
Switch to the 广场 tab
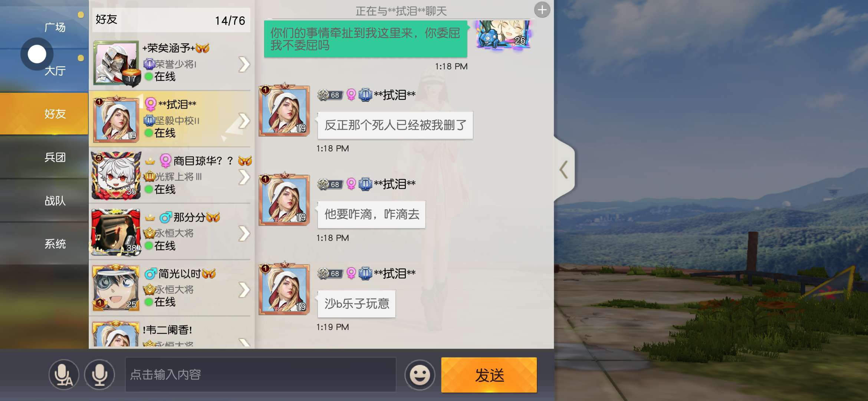[55, 27]
